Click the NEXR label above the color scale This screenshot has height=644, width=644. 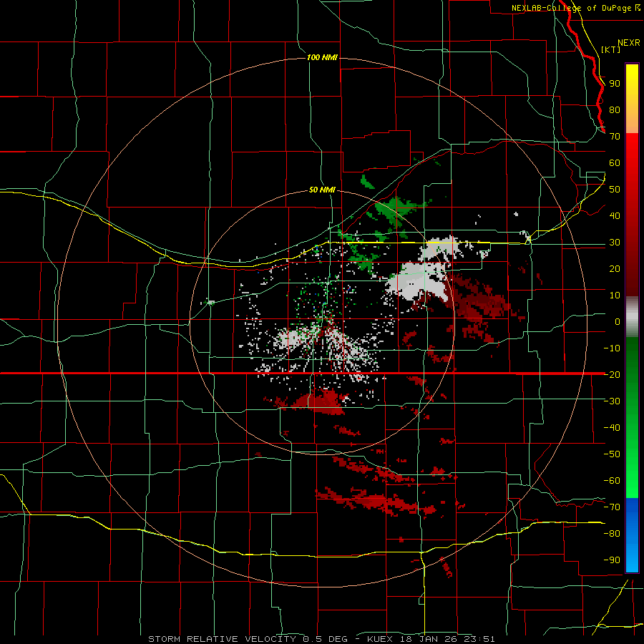coord(629,43)
